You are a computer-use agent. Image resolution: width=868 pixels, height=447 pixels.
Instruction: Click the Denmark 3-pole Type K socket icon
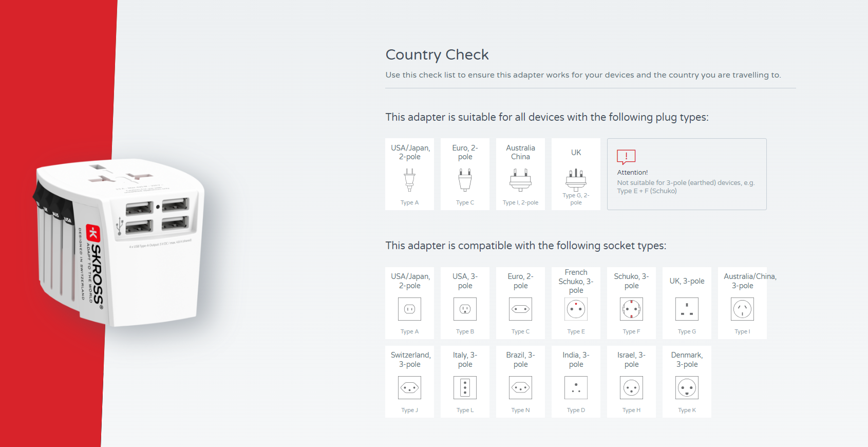tap(687, 388)
